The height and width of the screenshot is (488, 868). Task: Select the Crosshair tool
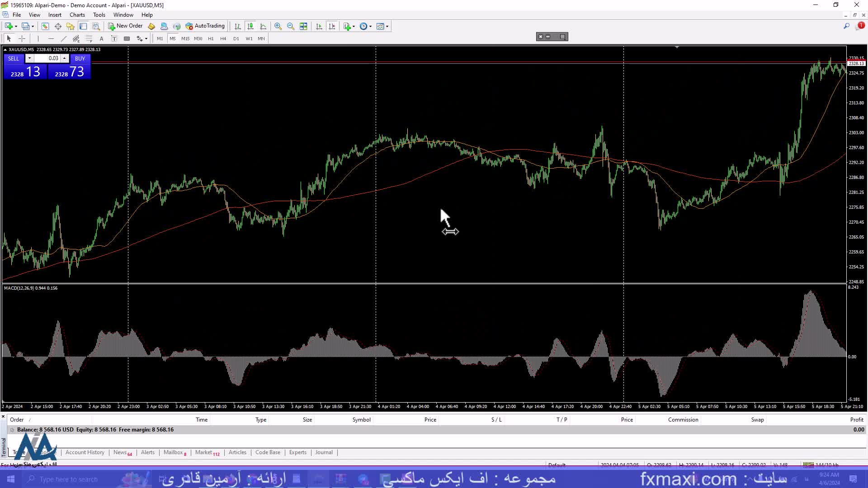[22, 39]
